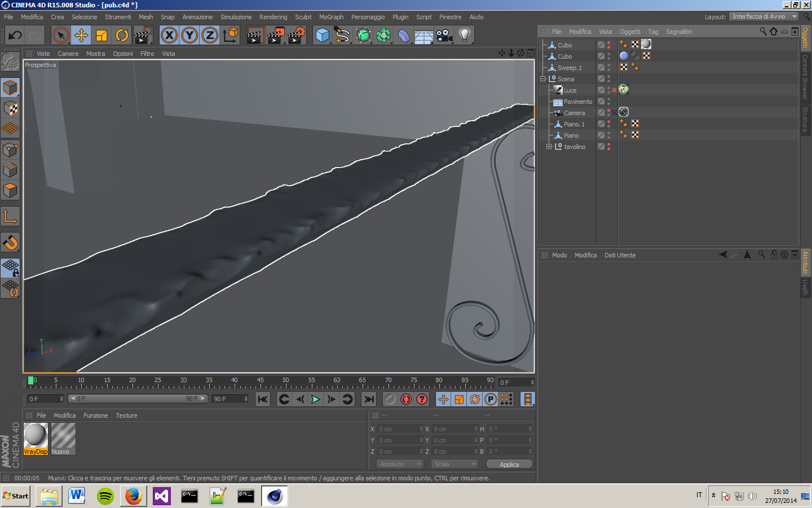Open the MoGraph menu

pyautogui.click(x=331, y=17)
